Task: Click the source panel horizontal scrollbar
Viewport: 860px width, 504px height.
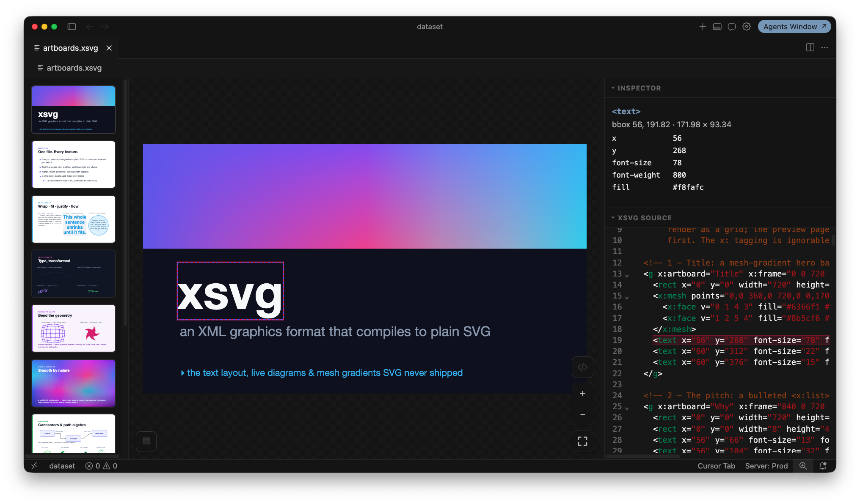Action: 642,456
